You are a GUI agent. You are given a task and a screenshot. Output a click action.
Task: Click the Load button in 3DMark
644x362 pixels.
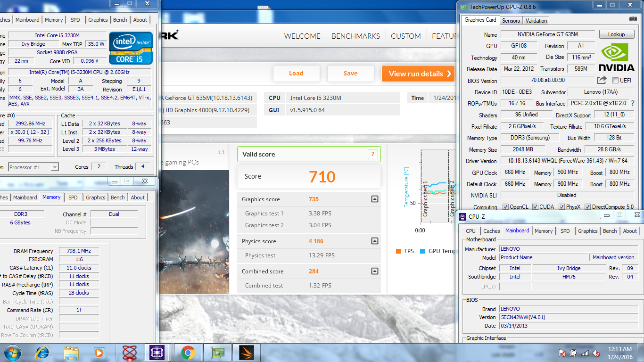coord(296,74)
